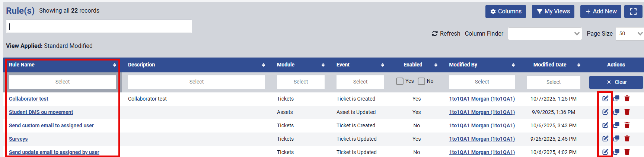Select the Collaborator test description cell
This screenshot has height=157, width=644.
[x=147, y=99]
